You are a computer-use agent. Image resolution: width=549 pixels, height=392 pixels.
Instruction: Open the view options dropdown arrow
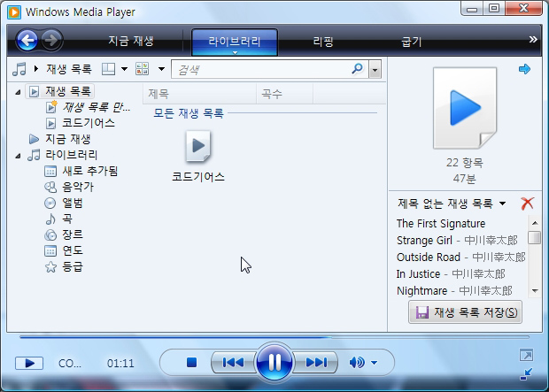(x=161, y=69)
